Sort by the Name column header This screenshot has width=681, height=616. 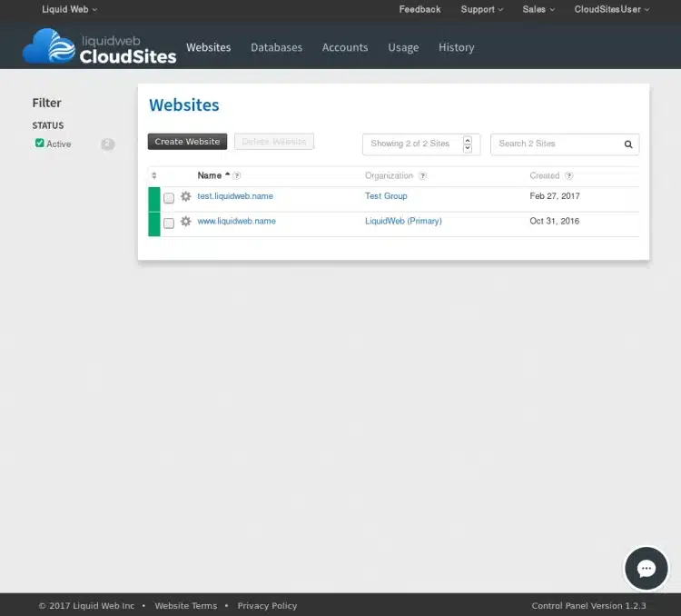point(210,175)
